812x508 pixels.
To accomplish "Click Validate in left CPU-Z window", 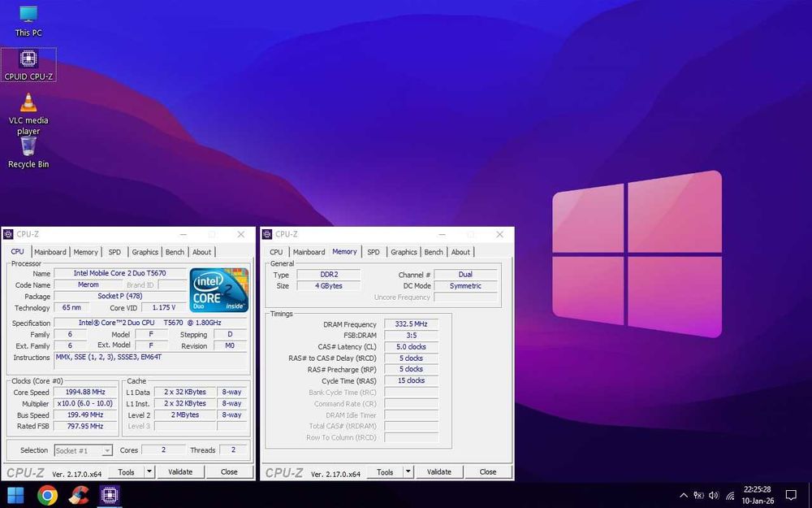I will tap(180, 472).
